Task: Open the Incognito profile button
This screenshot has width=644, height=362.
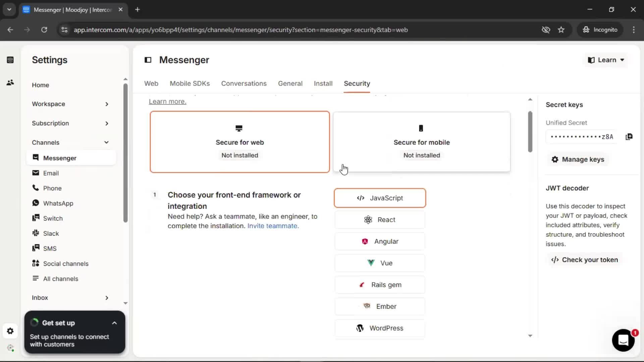Action: click(x=600, y=30)
